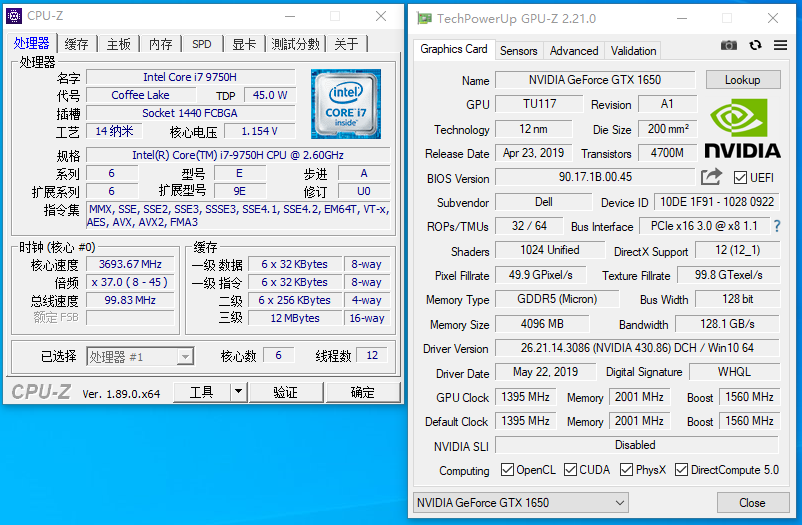Click the BIOS share/export arrow icon
The height and width of the screenshot is (525, 802).
tap(711, 177)
